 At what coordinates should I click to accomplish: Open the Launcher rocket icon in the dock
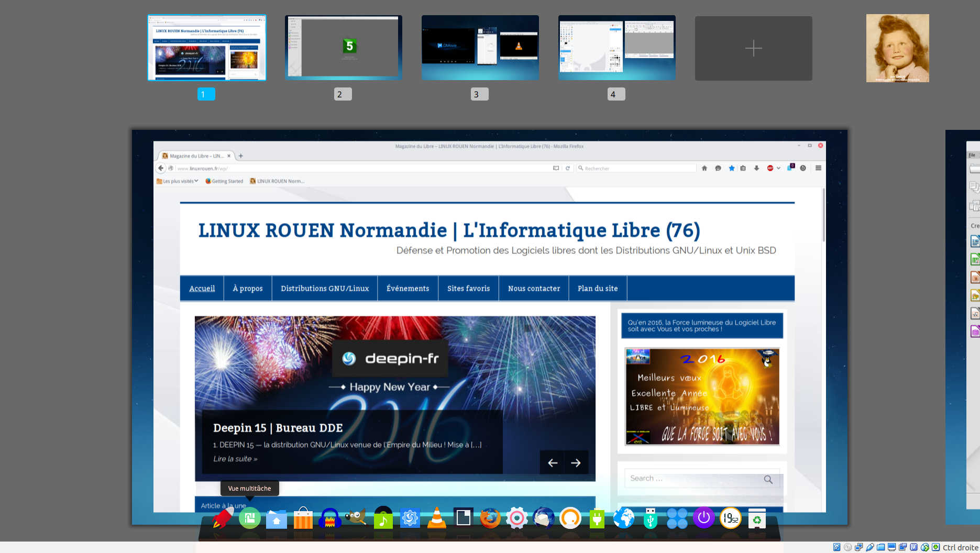point(223,518)
